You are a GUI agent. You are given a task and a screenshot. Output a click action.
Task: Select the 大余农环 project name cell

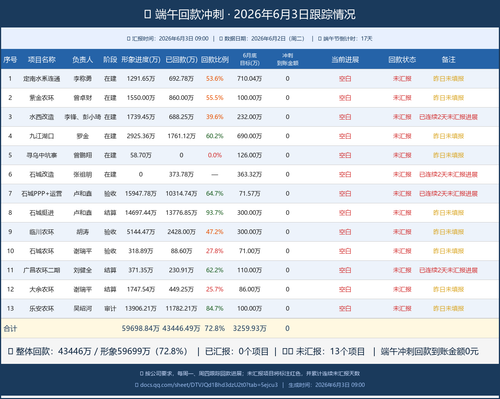pos(42,289)
